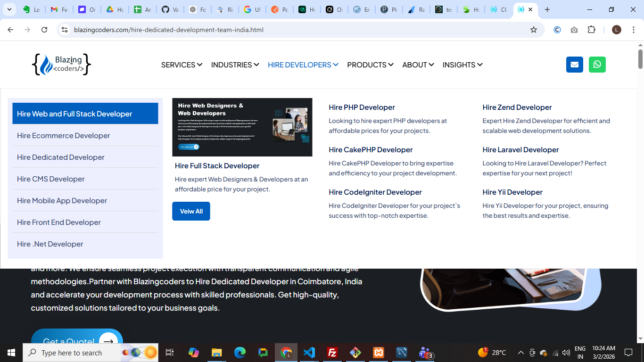644x362 pixels.
Task: Expand the ABOUT menu
Action: [418, 65]
